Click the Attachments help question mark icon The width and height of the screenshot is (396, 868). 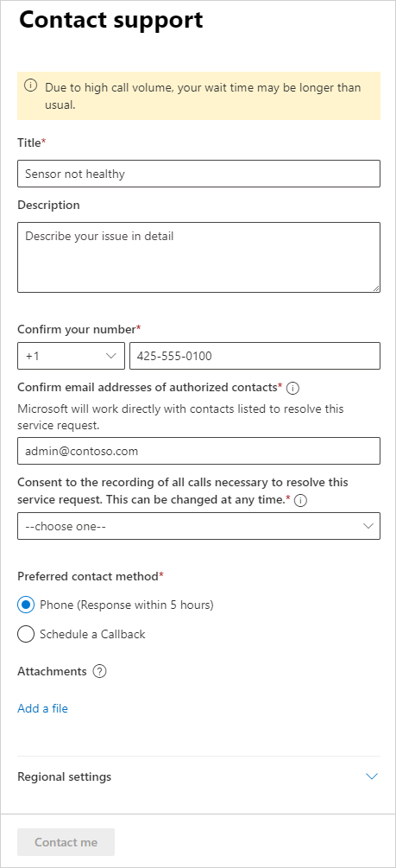(99, 671)
